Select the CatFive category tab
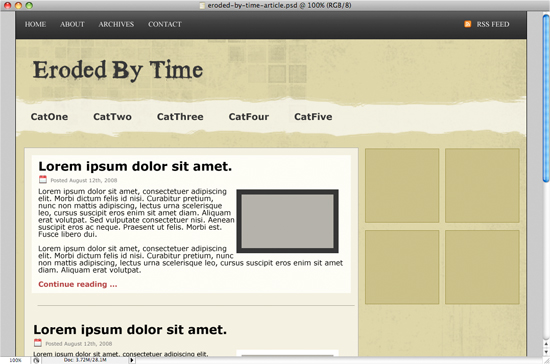 tap(313, 117)
